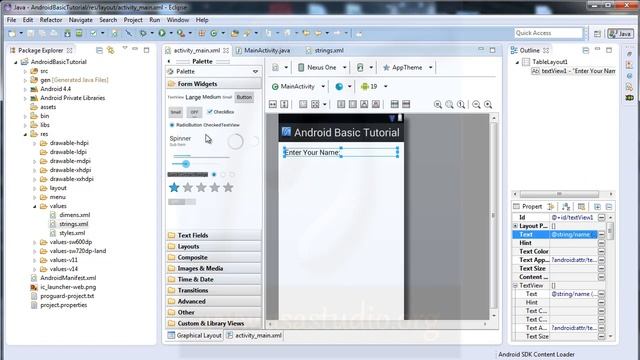Click the locale globe icon
Viewport: 640px width, 360px height.
(x=339, y=87)
